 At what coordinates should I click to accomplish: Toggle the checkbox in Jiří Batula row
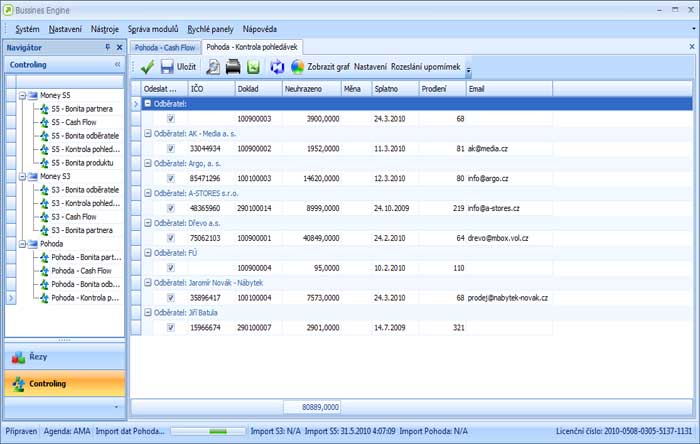(x=170, y=327)
